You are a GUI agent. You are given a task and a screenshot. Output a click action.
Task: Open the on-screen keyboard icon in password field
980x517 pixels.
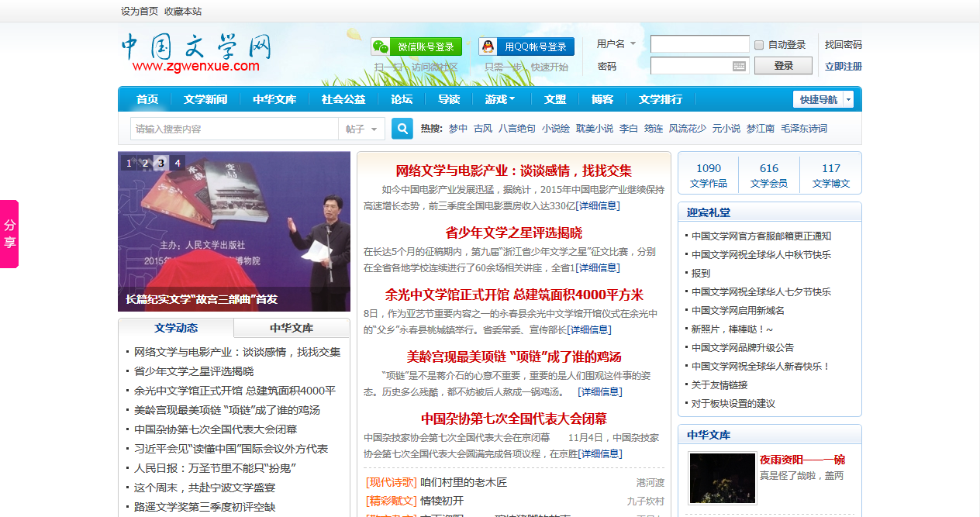point(739,67)
